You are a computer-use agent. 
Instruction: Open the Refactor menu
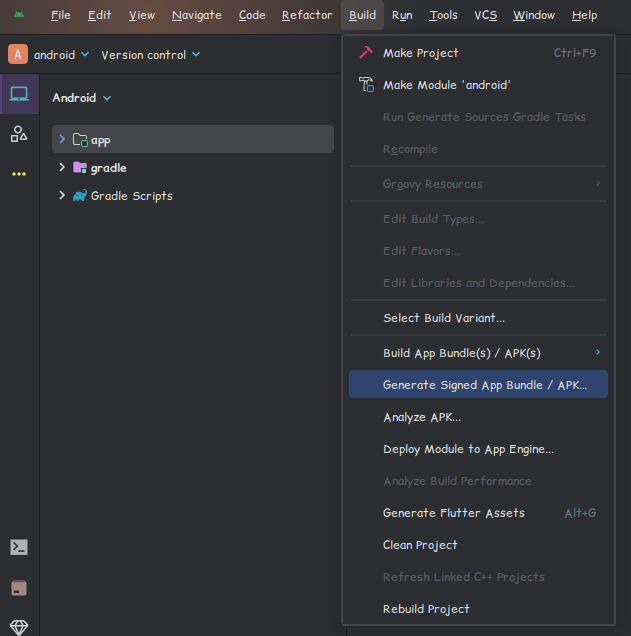[307, 15]
